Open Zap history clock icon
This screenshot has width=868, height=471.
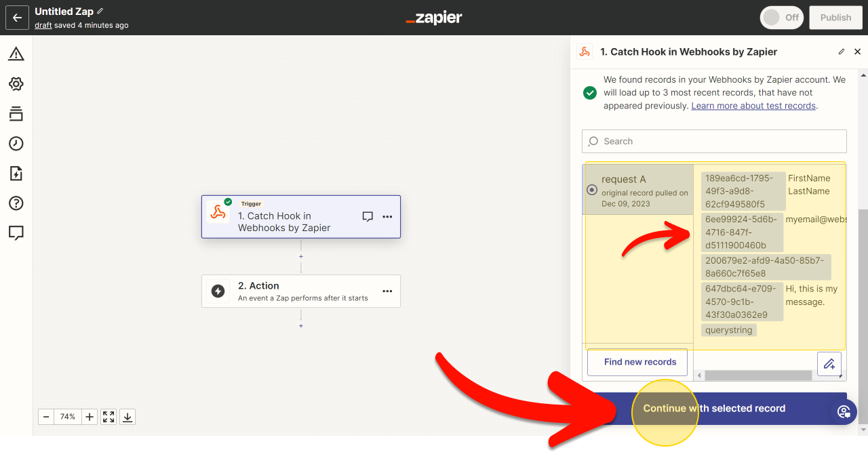point(16,144)
